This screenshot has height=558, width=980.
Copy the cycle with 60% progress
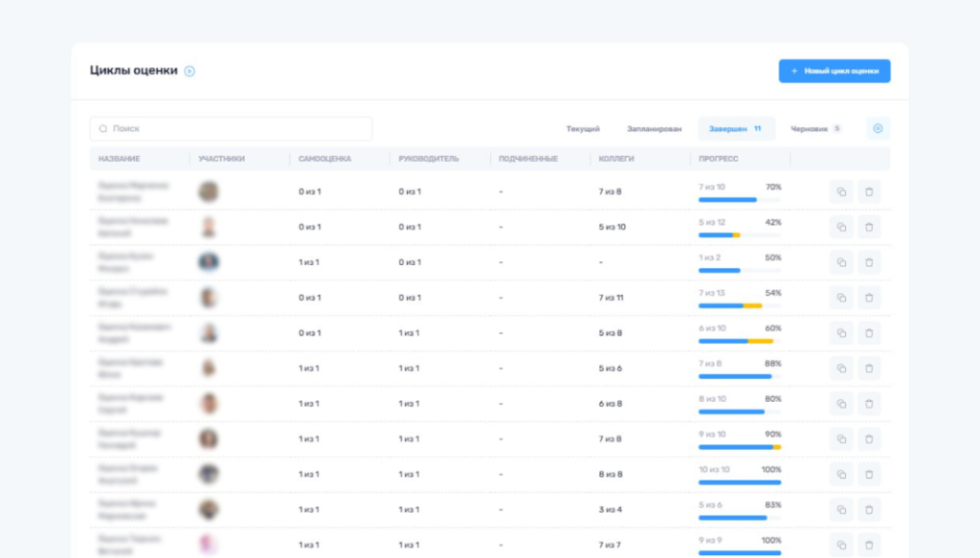[x=841, y=333]
